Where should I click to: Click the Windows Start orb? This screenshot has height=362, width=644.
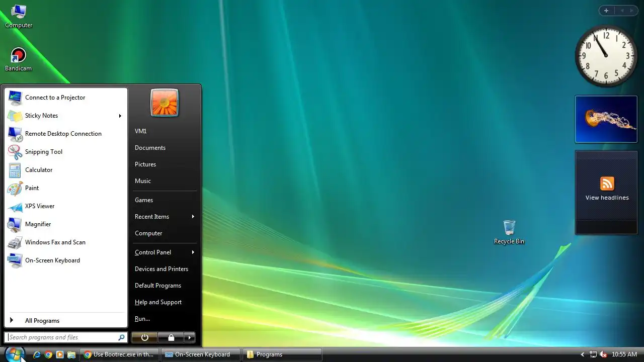(x=14, y=354)
